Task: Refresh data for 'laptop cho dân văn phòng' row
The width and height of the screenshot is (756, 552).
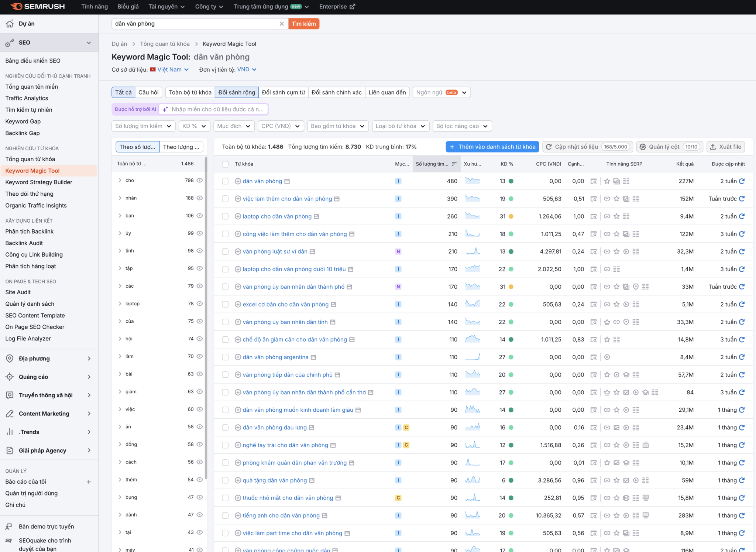Action: pyautogui.click(x=742, y=216)
